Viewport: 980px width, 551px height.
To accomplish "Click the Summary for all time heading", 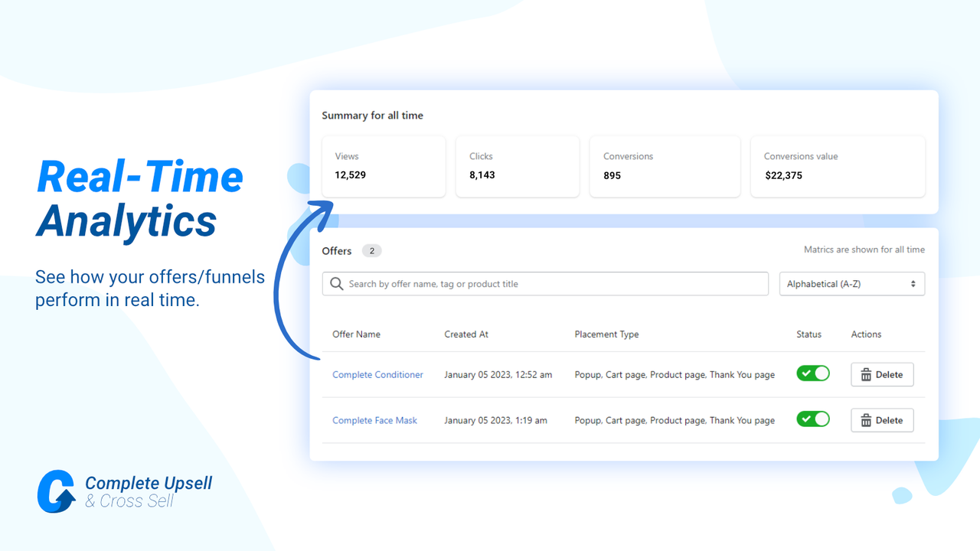I will click(372, 115).
